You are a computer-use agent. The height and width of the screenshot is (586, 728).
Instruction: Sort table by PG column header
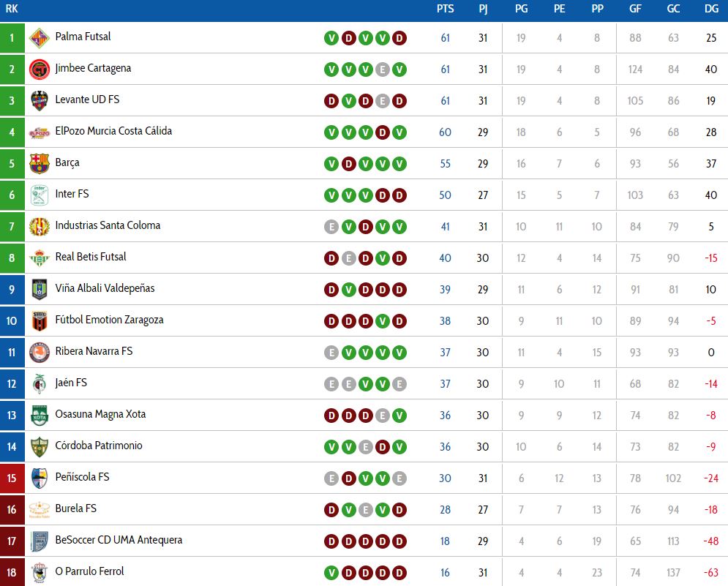[521, 9]
